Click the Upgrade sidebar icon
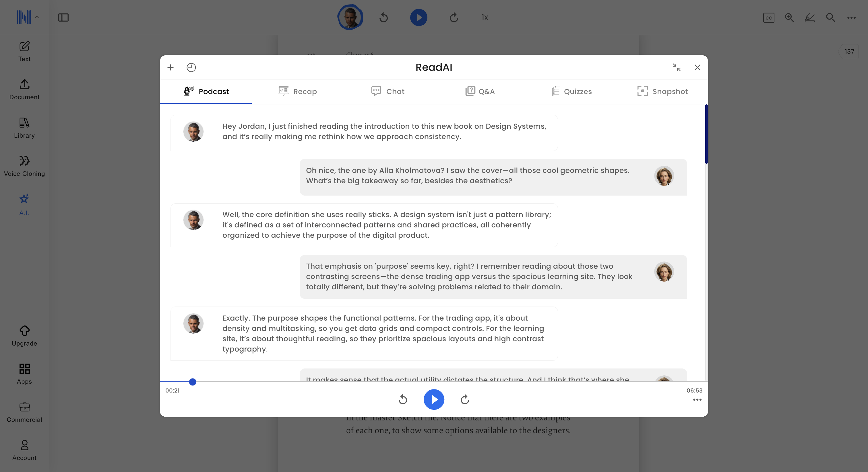 point(24,335)
